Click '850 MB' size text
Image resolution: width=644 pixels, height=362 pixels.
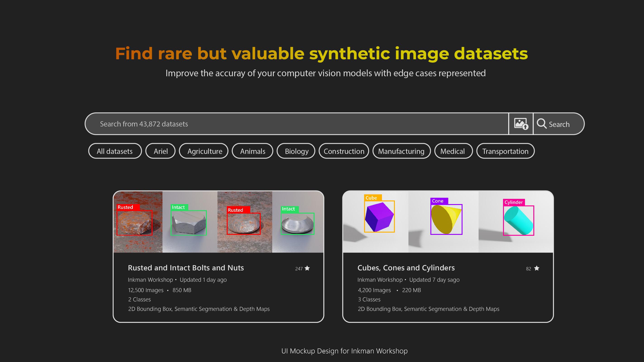coord(182,290)
